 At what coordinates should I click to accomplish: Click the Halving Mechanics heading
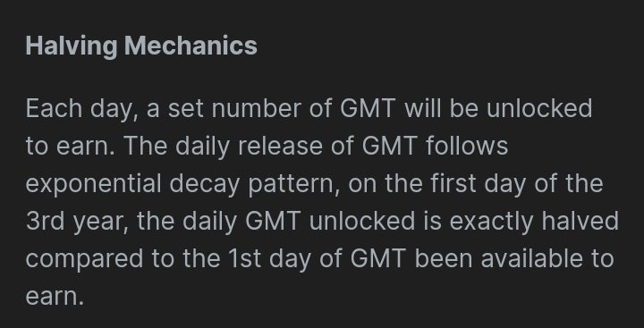[141, 46]
